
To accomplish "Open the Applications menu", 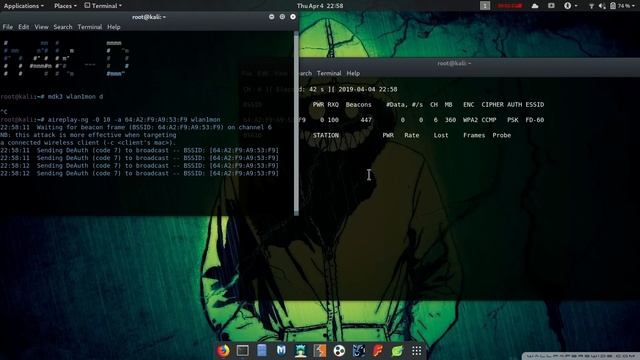I will coord(24,6).
